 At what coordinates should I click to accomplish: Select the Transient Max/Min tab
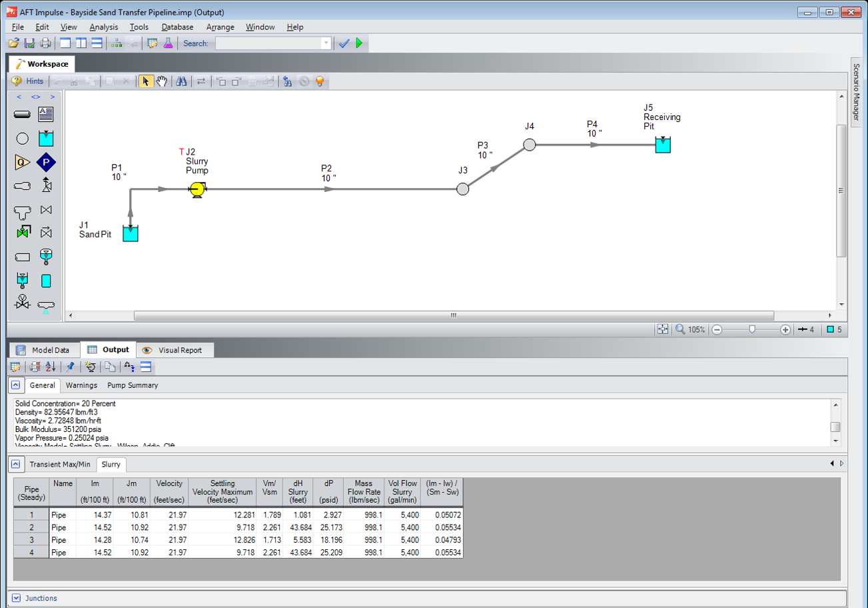[60, 464]
